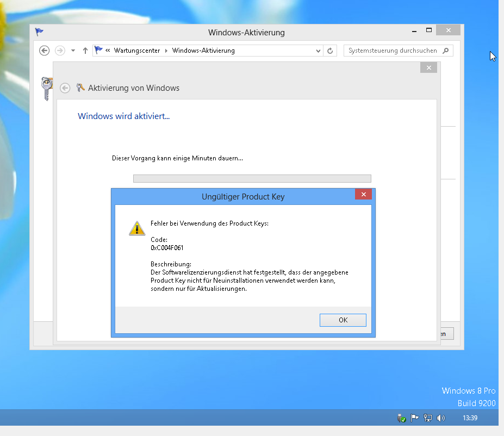Screen dimensions: 504x436
Task: Click the yellow warning triangle icon
Action: (x=137, y=228)
